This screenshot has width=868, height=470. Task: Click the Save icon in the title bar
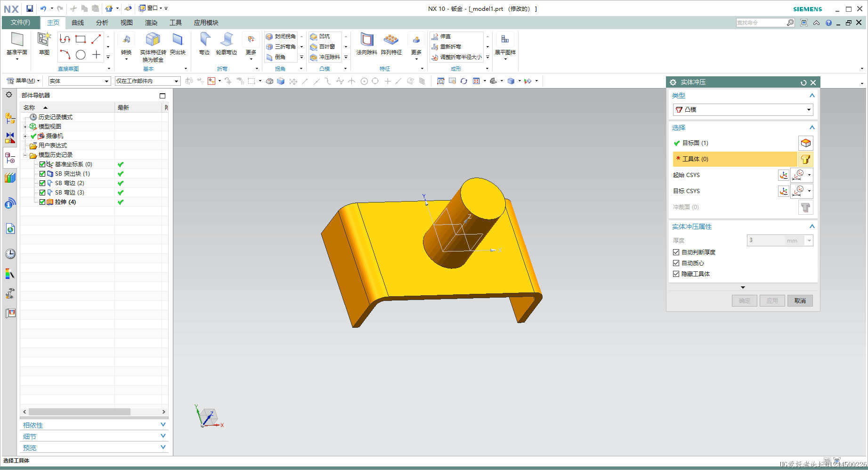pos(30,8)
